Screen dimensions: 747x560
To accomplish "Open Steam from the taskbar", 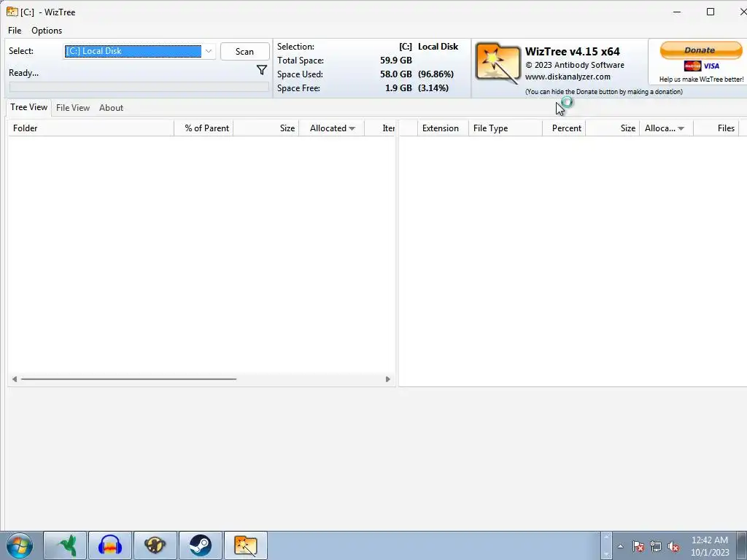I will click(200, 545).
